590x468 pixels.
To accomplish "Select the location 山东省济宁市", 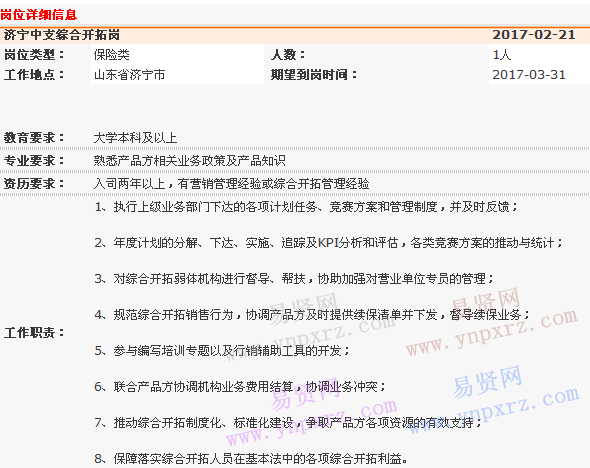I will point(129,74).
